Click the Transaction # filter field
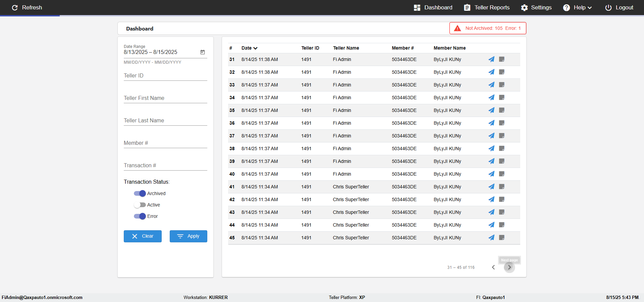Image resolution: width=644 pixels, height=302 pixels. coord(165,166)
